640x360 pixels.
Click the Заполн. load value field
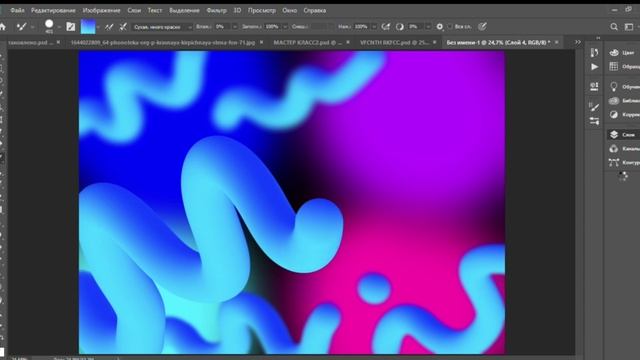point(273,27)
